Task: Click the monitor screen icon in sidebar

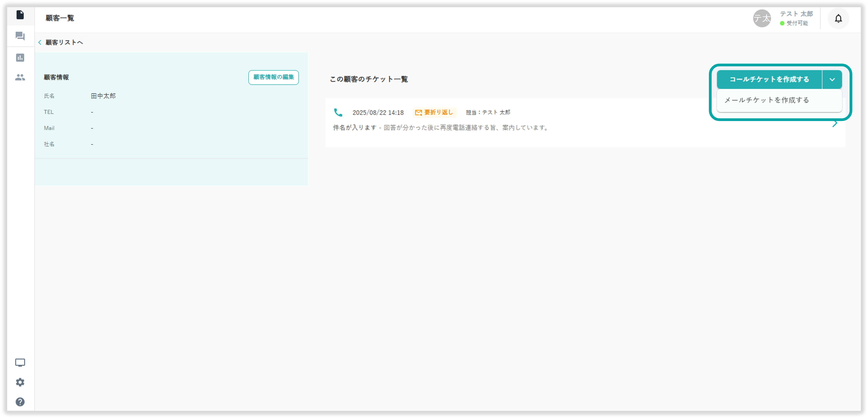Action: [20, 362]
